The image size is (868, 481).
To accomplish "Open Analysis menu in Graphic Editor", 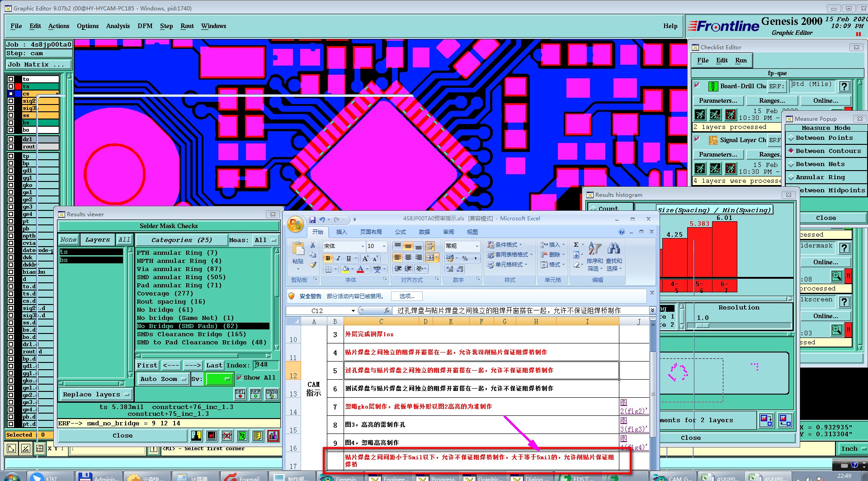I will (x=118, y=26).
